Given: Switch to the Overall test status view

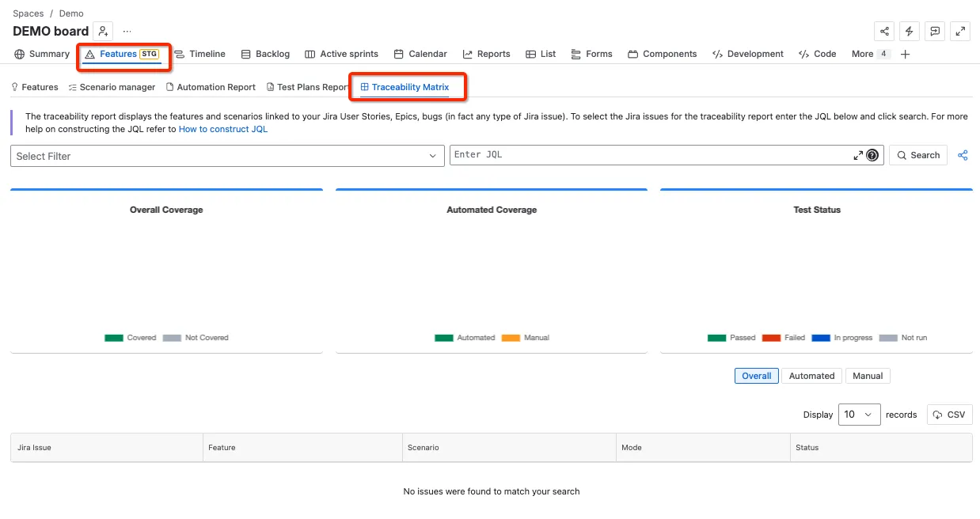Looking at the screenshot, I should coord(757,376).
